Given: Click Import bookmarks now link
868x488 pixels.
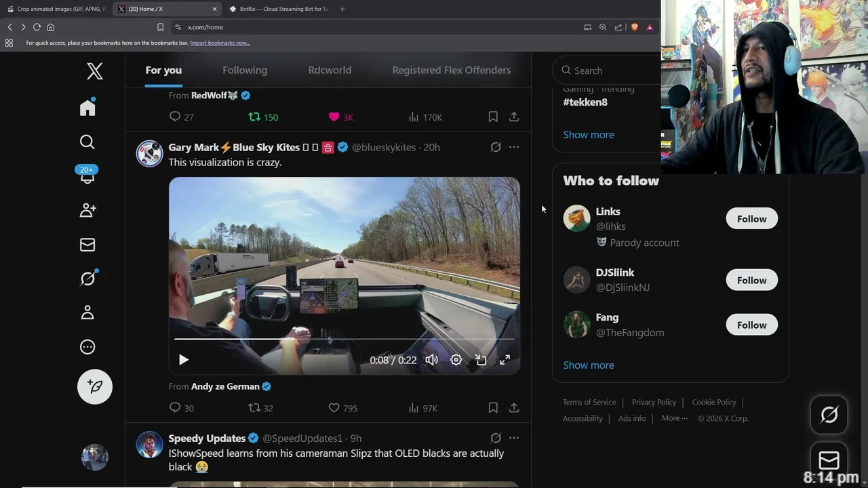Looking at the screenshot, I should [x=220, y=43].
